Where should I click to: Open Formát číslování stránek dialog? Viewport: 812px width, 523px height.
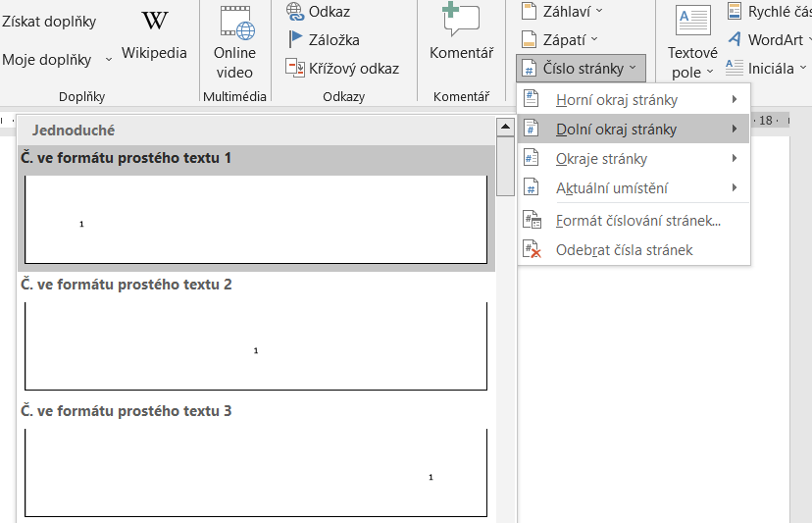(637, 221)
